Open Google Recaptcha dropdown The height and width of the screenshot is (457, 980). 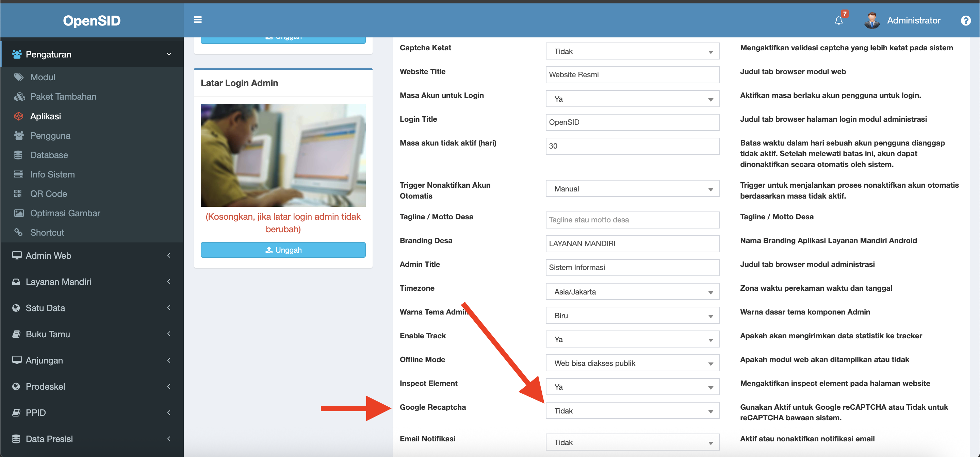tap(632, 411)
